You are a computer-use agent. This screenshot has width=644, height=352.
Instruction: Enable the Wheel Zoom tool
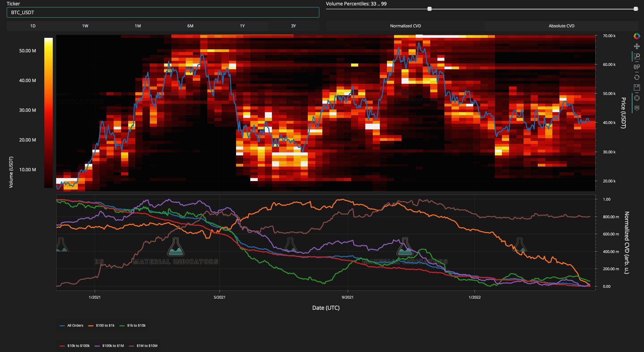pyautogui.click(x=637, y=67)
